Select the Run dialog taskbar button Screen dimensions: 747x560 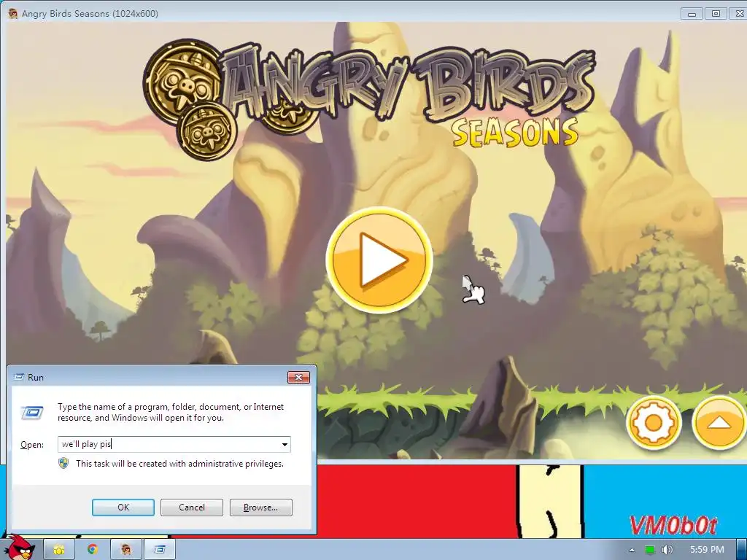[x=160, y=550]
